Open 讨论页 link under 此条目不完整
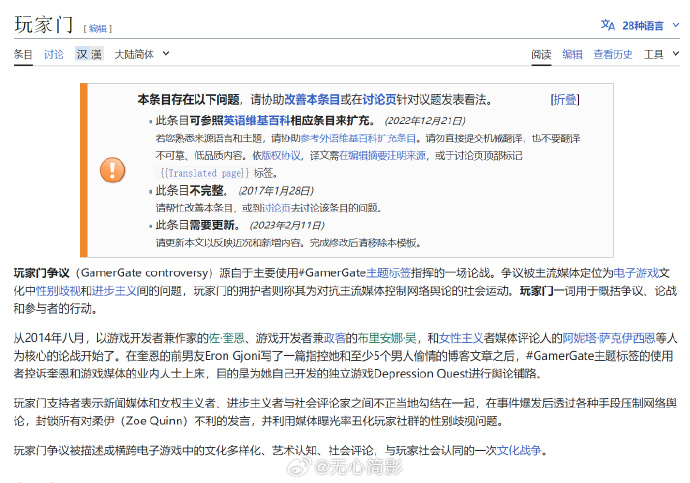The image size is (690, 483). [x=275, y=208]
